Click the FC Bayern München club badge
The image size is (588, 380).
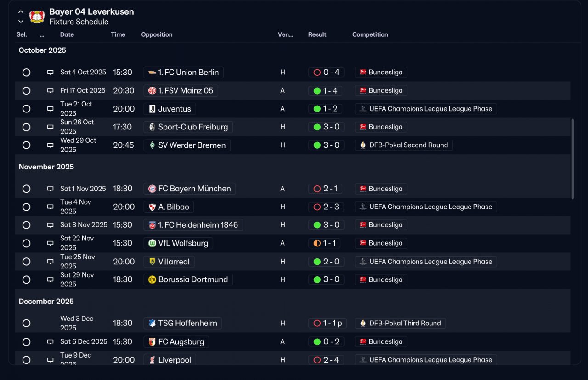point(152,189)
